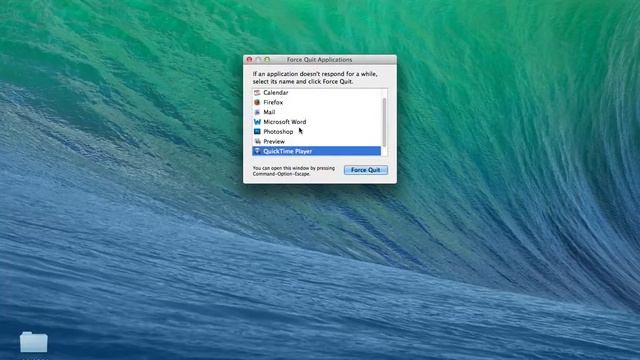
Task: Click the Force Quit button
Action: [366, 170]
